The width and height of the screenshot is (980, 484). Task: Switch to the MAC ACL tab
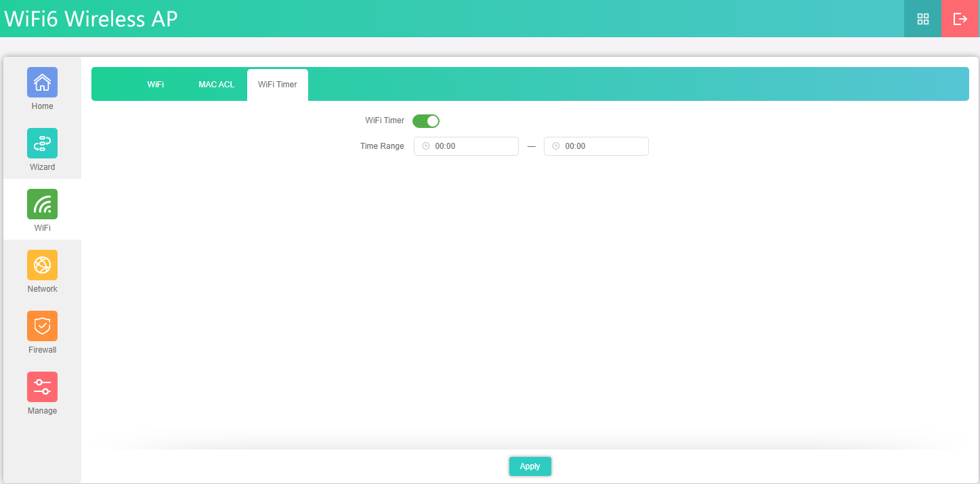pyautogui.click(x=216, y=85)
